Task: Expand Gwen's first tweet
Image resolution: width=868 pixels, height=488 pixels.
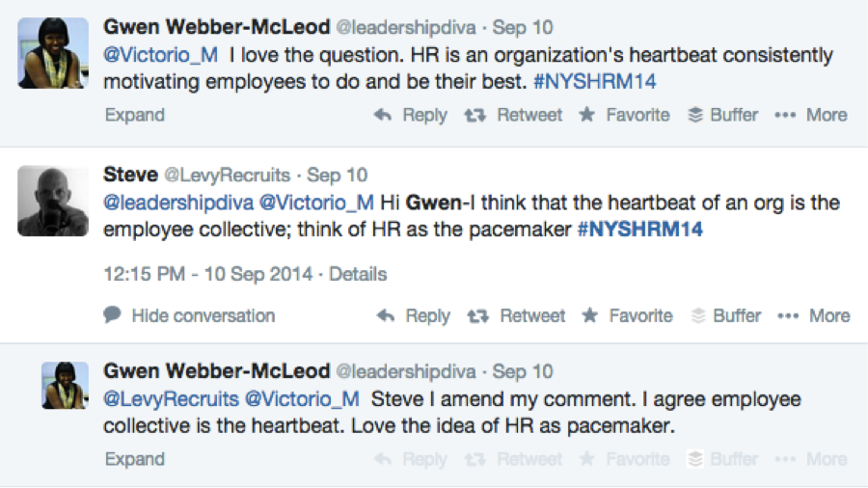Action: (134, 115)
